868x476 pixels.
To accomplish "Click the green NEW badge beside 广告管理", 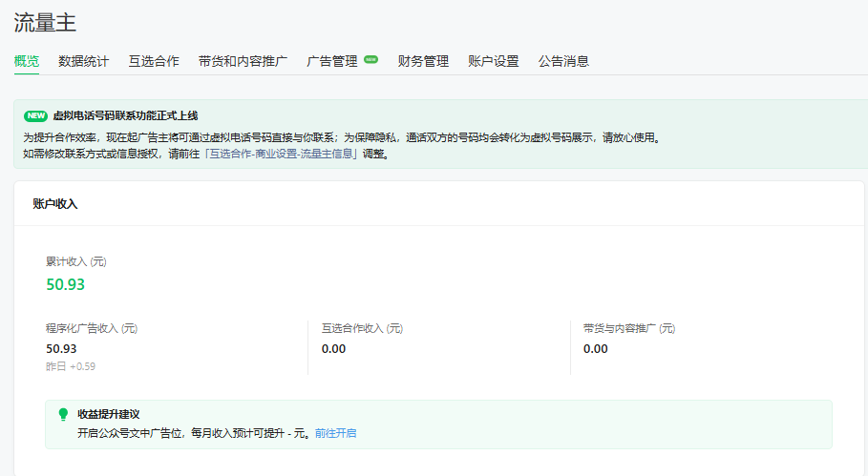I will point(370,60).
